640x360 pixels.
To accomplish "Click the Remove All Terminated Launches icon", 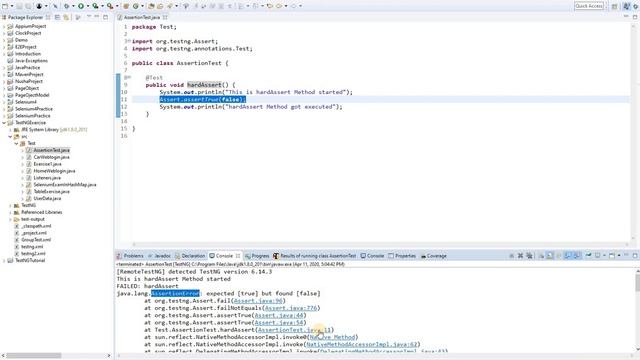I will click(x=529, y=256).
